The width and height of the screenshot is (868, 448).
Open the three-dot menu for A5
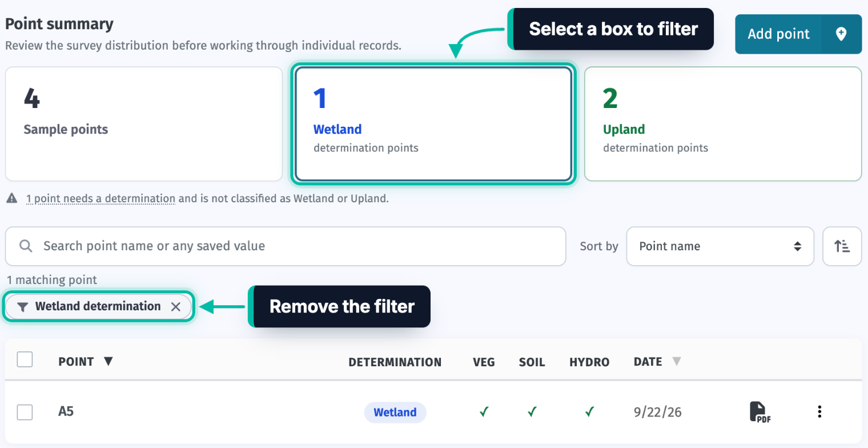819,411
